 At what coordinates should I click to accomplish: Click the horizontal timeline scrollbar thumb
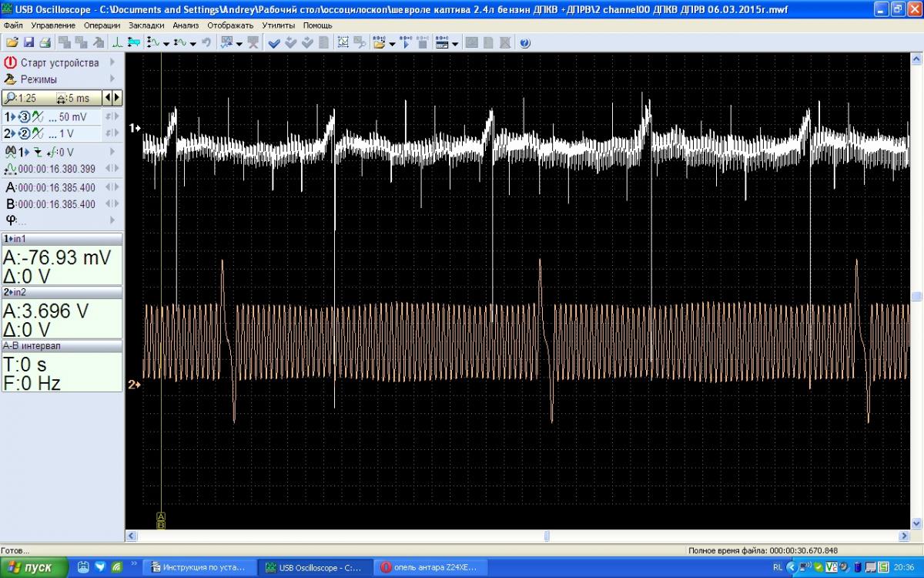(x=547, y=536)
